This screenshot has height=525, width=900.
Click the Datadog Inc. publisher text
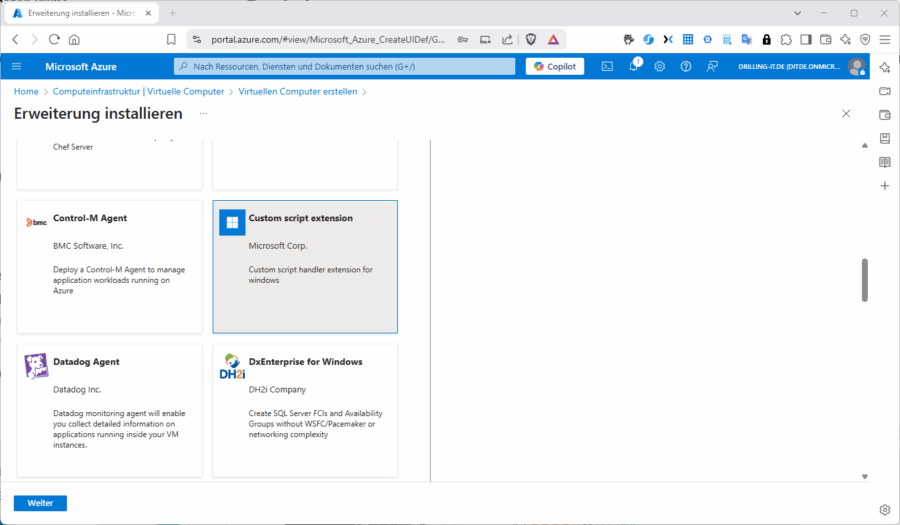click(x=77, y=390)
